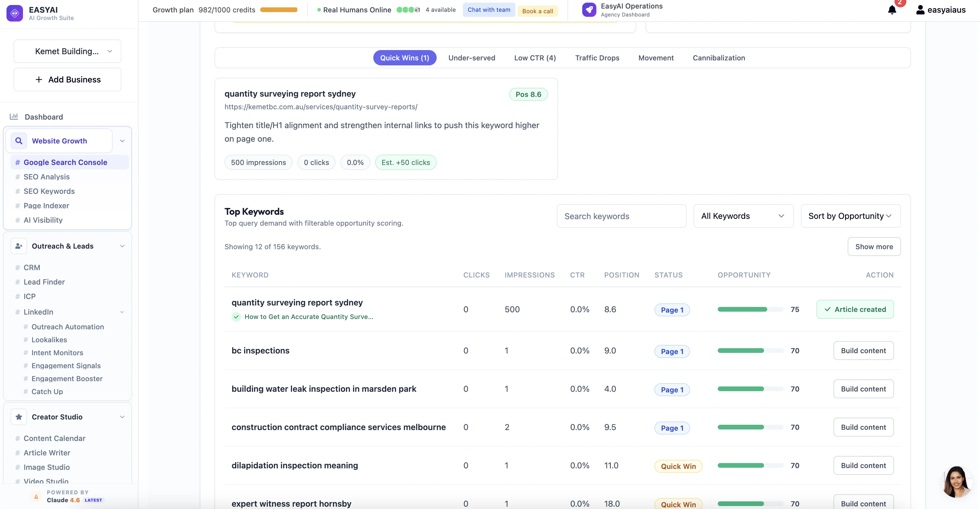Image resolution: width=980 pixels, height=509 pixels.
Task: Build content for dilapidation inspection meaning
Action: 863,465
